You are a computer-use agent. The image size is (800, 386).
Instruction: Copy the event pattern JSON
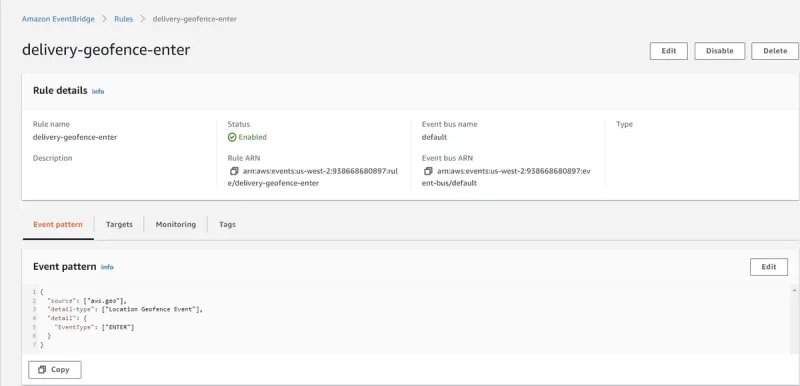(55, 370)
